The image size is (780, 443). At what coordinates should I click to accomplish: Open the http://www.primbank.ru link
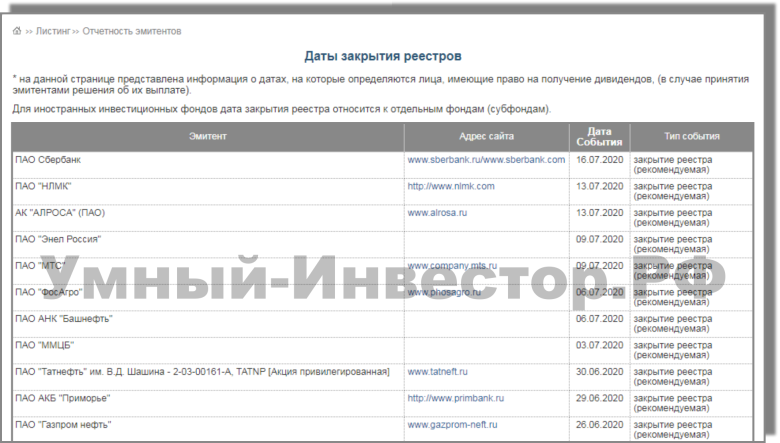[x=456, y=398]
